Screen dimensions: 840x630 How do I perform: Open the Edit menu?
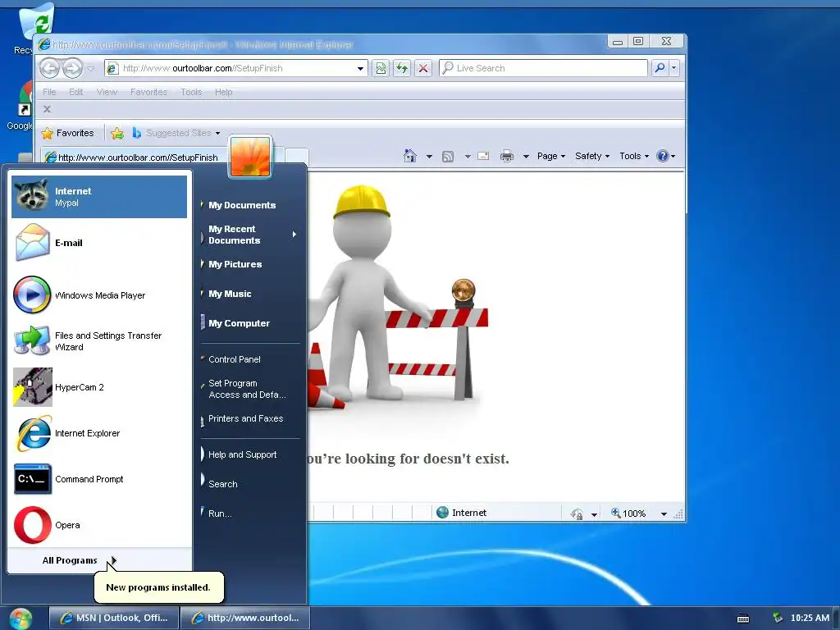(x=76, y=92)
